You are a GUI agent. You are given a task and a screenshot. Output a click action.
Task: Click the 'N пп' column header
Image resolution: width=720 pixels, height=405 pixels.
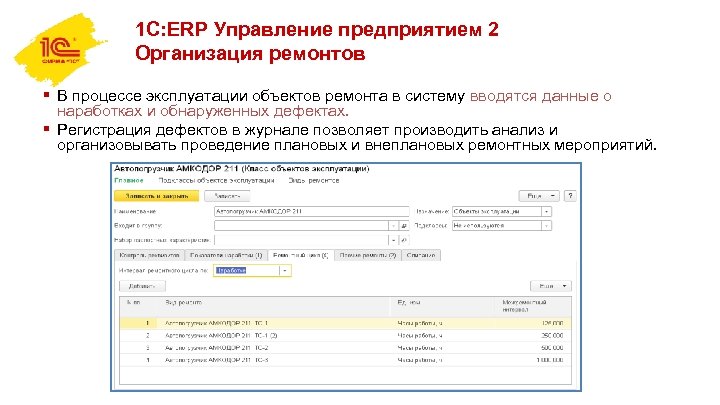pyautogui.click(x=134, y=303)
